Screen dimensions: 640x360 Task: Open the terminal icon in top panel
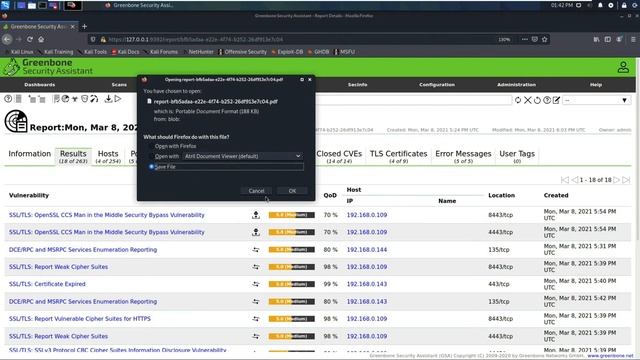tap(42, 5)
